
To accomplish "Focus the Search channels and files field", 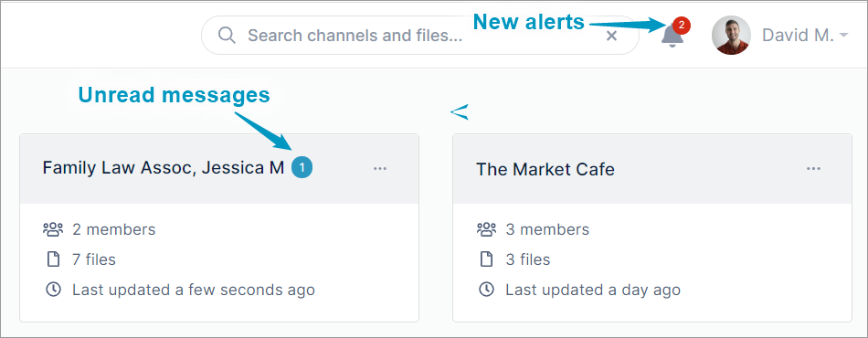I will [x=420, y=36].
